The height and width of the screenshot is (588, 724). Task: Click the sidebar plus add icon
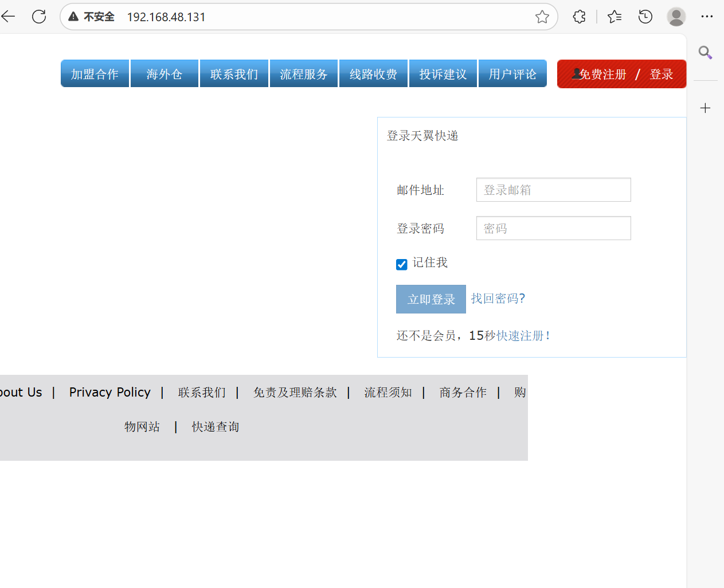tap(705, 108)
